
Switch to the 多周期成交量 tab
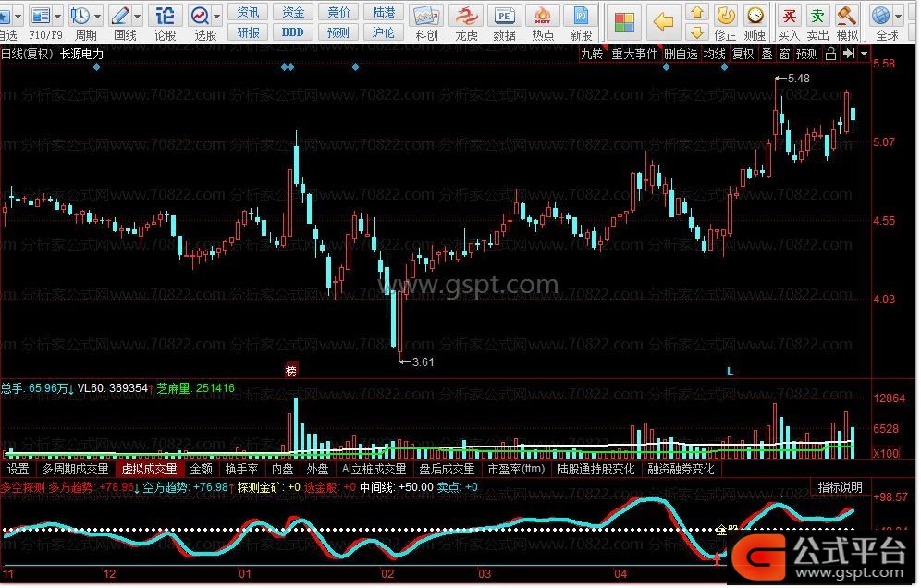coord(75,469)
